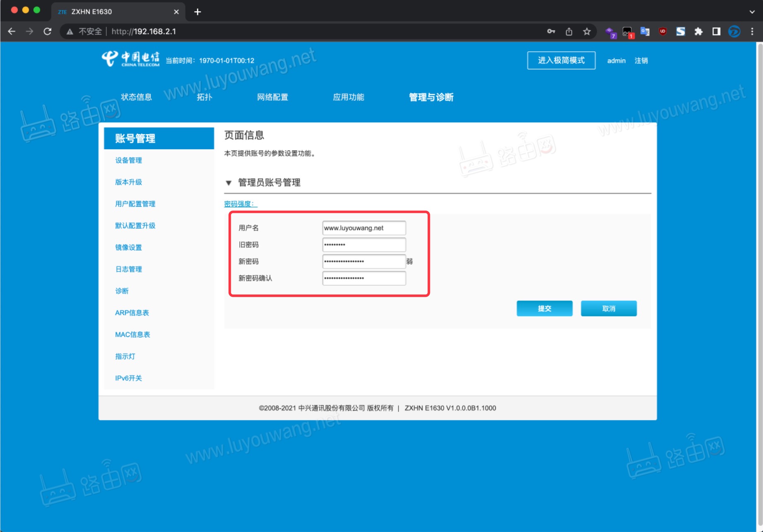Open the screenshot extension with badge 1

coord(627,31)
